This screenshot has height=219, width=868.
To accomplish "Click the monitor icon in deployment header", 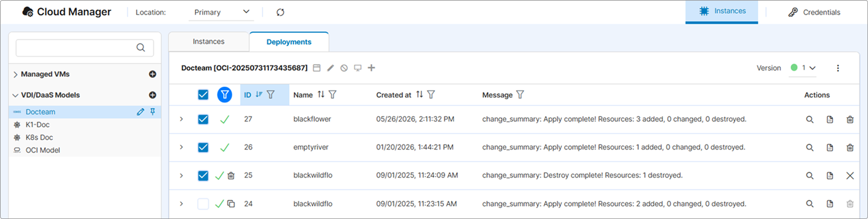I will coord(358,68).
